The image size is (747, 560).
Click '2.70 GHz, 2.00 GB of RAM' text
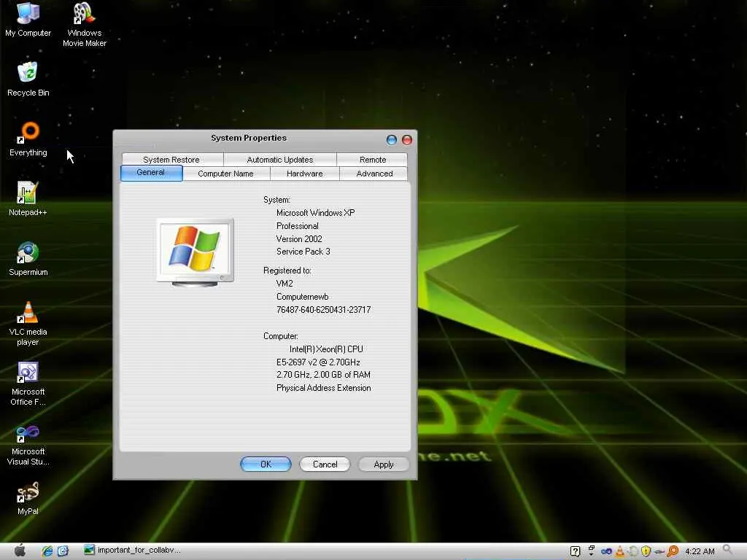point(323,376)
